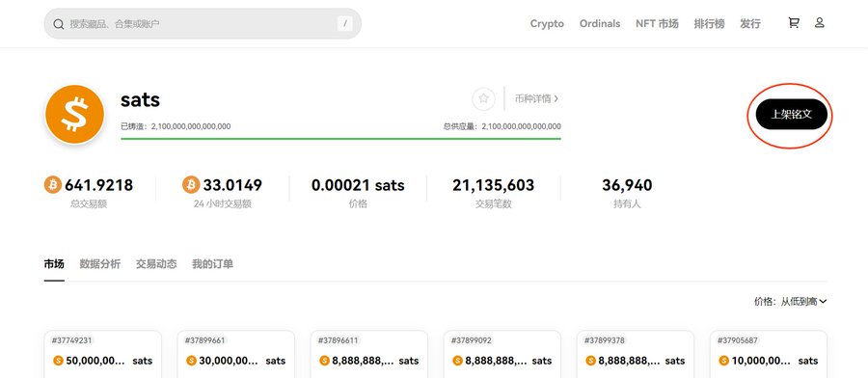
Task: Click the 上架铭文 button
Action: point(792,115)
